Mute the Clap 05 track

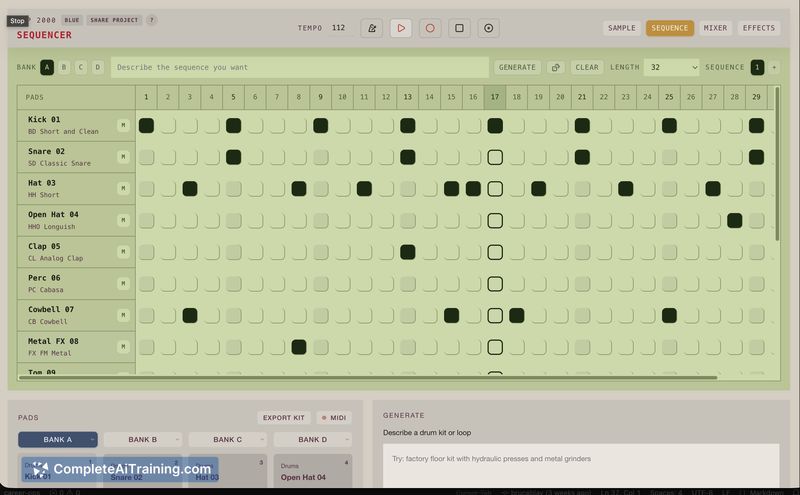click(x=123, y=252)
